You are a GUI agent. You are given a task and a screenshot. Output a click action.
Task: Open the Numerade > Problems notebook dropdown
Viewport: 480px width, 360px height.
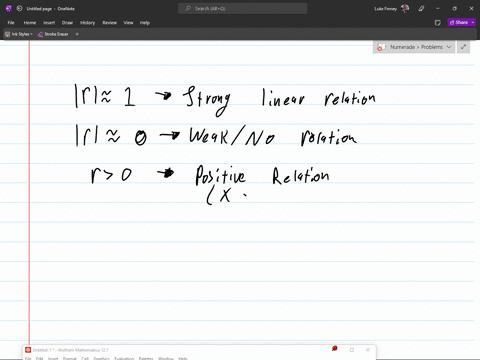[x=414, y=47]
